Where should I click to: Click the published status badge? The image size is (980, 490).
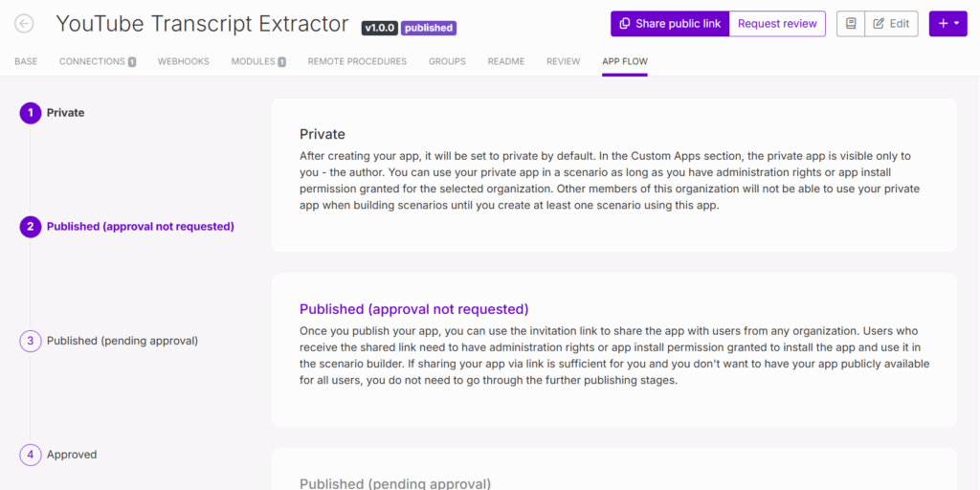pos(429,28)
